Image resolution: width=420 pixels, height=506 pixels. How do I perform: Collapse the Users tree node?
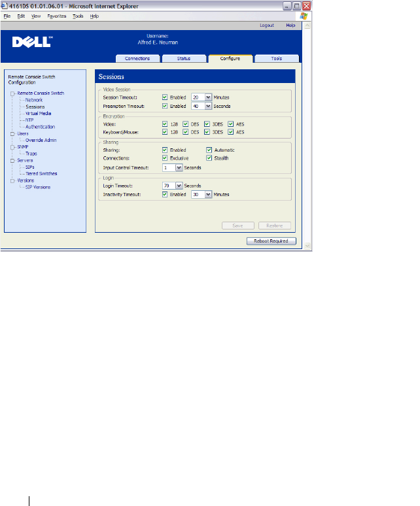(12, 133)
